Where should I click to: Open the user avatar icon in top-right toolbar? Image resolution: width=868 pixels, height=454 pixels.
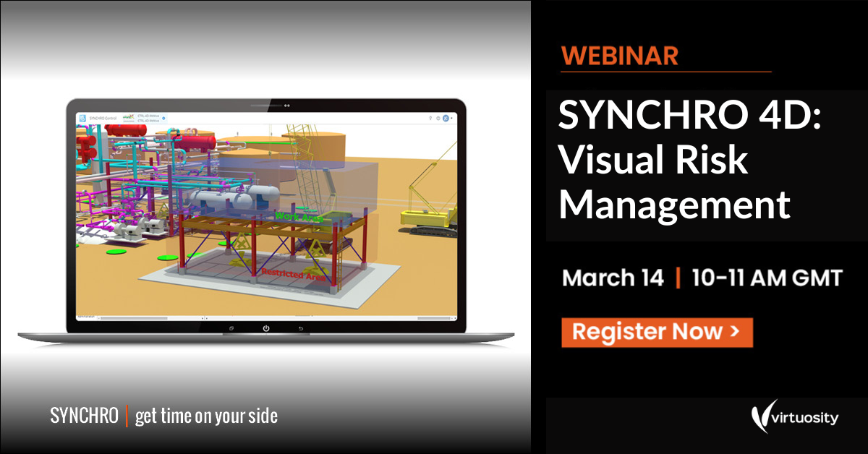[446, 119]
